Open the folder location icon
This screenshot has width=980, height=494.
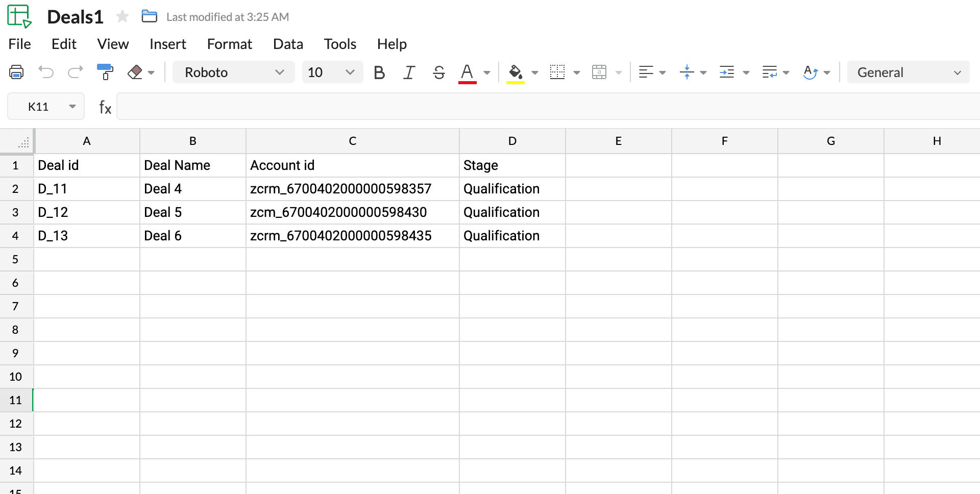(x=149, y=16)
